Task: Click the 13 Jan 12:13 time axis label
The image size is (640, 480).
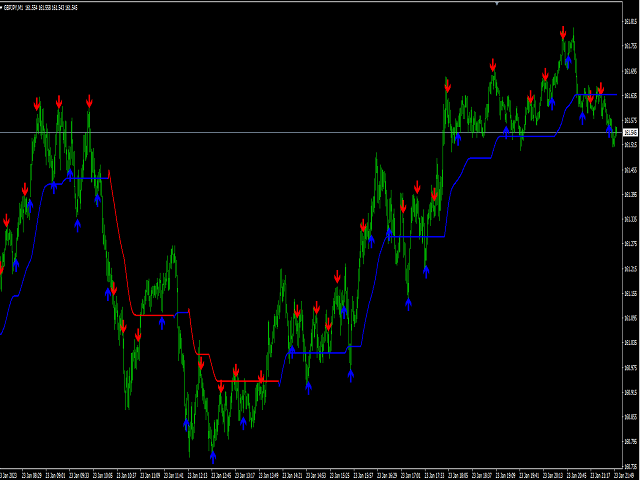Action: click(x=197, y=475)
